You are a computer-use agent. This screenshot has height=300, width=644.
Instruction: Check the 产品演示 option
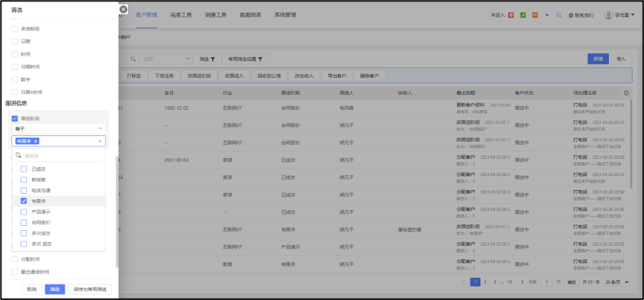pos(24,212)
